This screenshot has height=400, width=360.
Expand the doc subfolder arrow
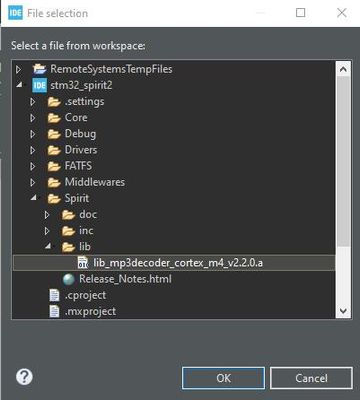(x=47, y=215)
